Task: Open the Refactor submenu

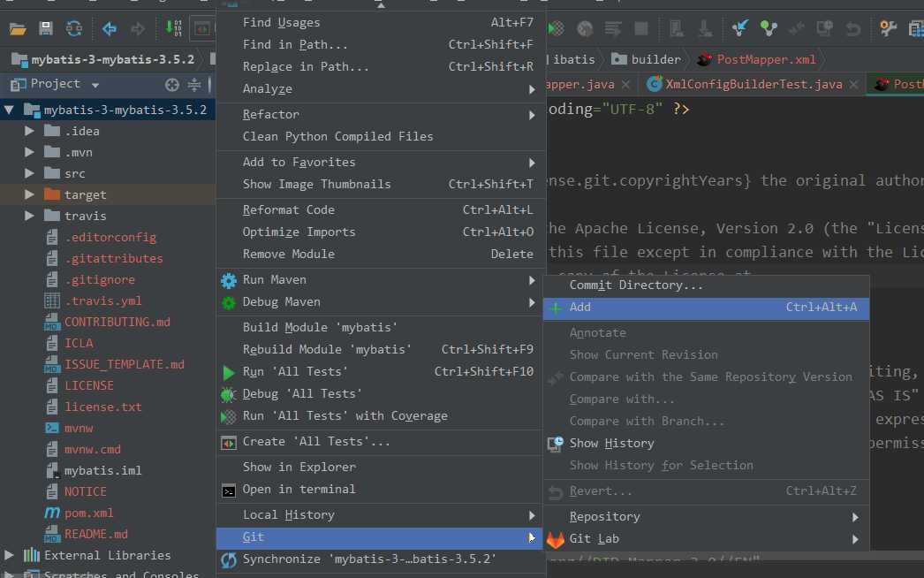Action: coord(381,114)
